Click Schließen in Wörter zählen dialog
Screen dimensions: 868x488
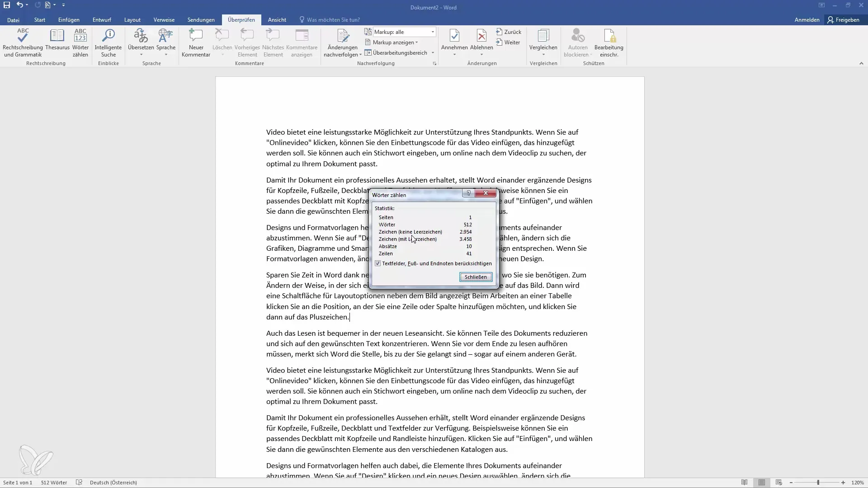coord(476,277)
